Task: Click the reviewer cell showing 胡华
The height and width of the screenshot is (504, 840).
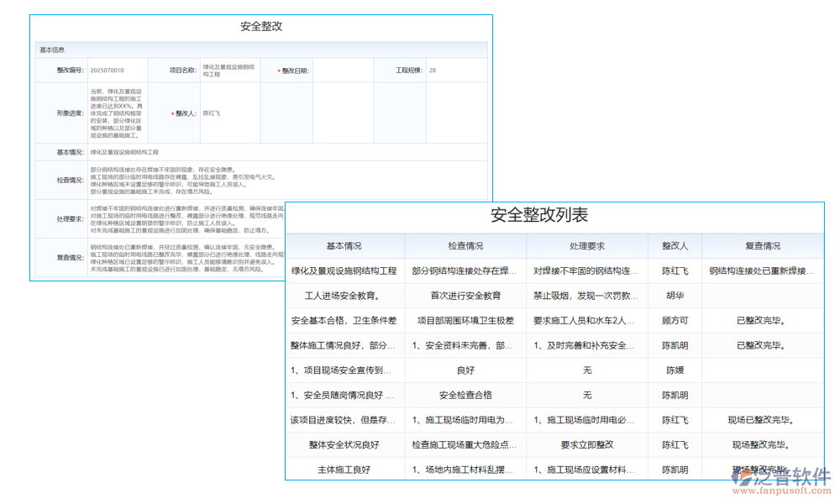Action: click(675, 296)
